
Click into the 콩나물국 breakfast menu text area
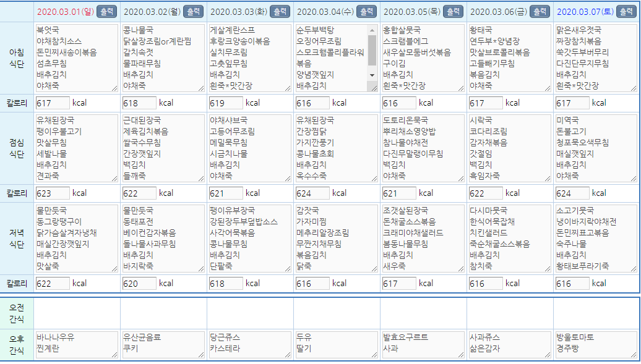(163, 57)
